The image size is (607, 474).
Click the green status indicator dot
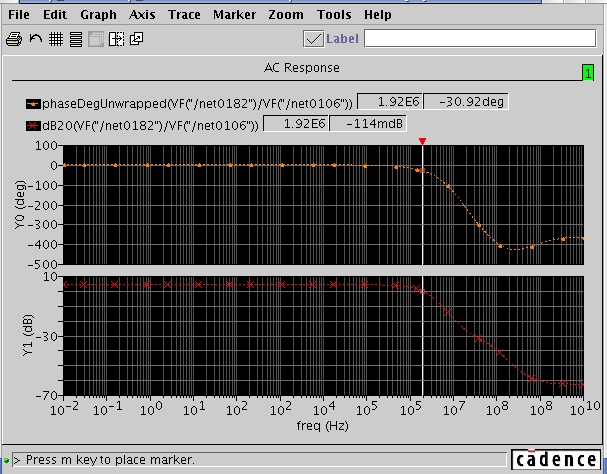pyautogui.click(x=6, y=460)
